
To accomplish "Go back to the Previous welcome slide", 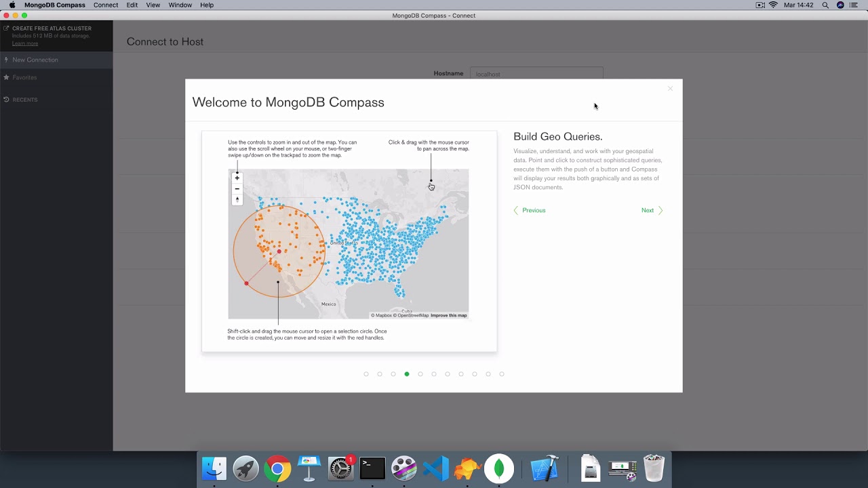I will pyautogui.click(x=530, y=210).
